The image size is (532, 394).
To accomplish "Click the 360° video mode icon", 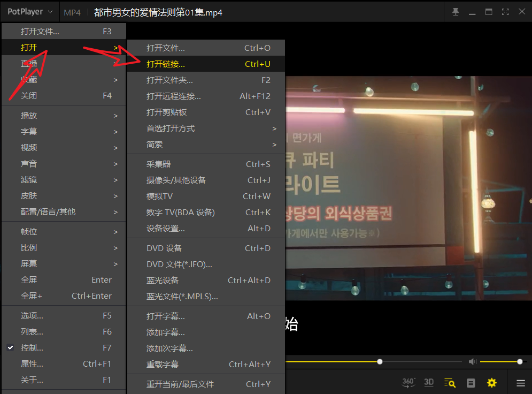I will pyautogui.click(x=408, y=382).
